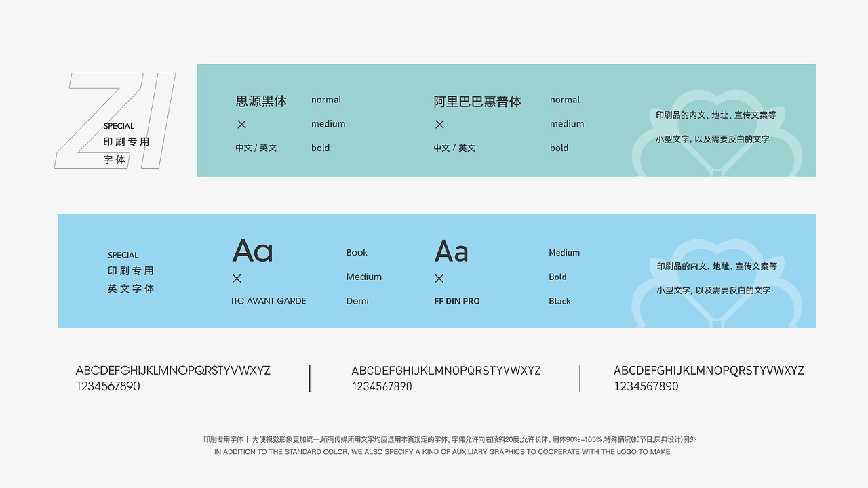
Task: Select the normal weight beside 阿里巴巴惠普体
Action: click(565, 100)
